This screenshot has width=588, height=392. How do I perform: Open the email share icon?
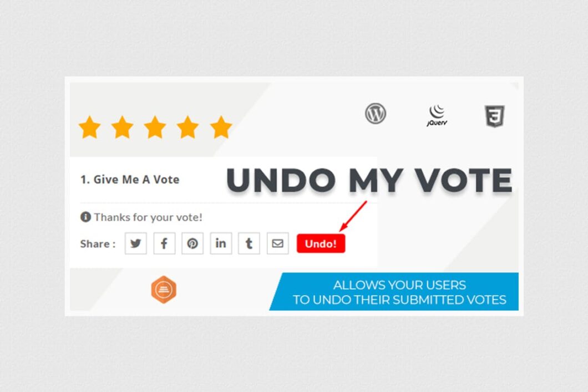tap(277, 243)
